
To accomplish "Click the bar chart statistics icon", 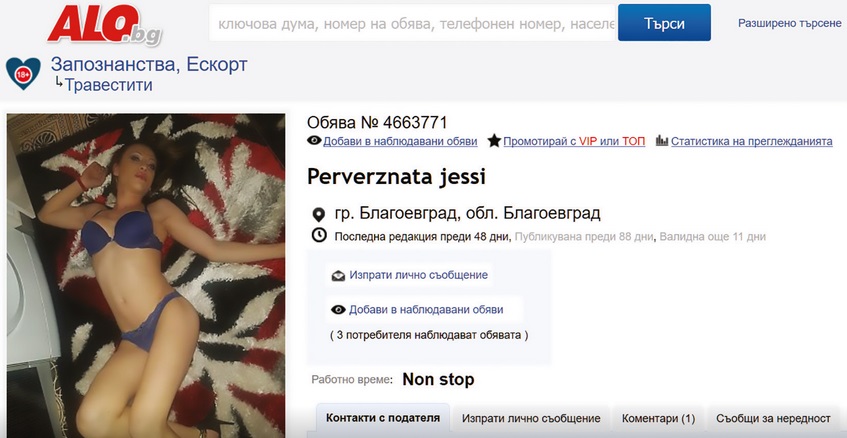I will tap(662, 142).
